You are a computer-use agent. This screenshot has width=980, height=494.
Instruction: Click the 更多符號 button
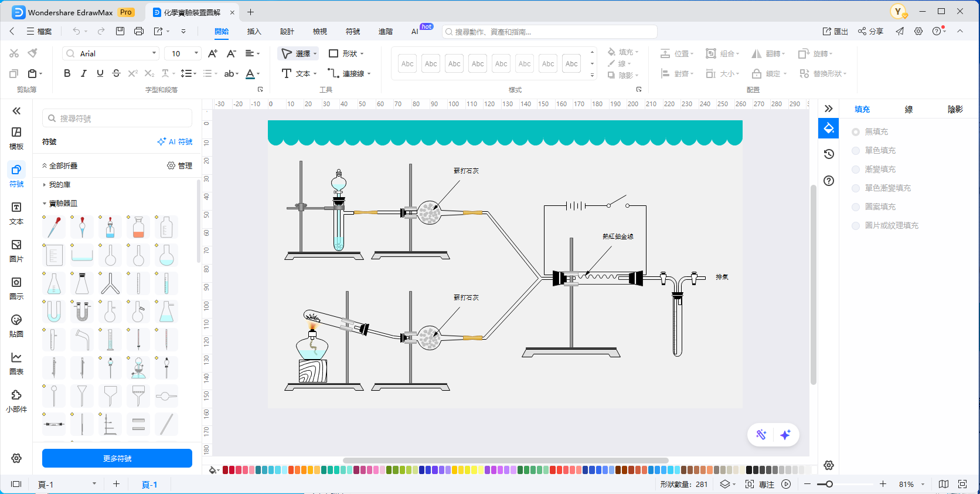tap(117, 458)
